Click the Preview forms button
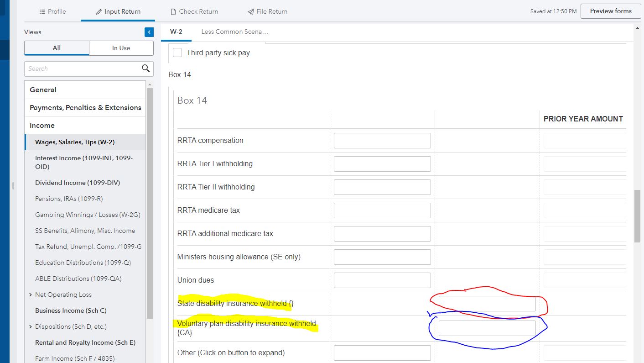644x363 pixels. coord(610,11)
